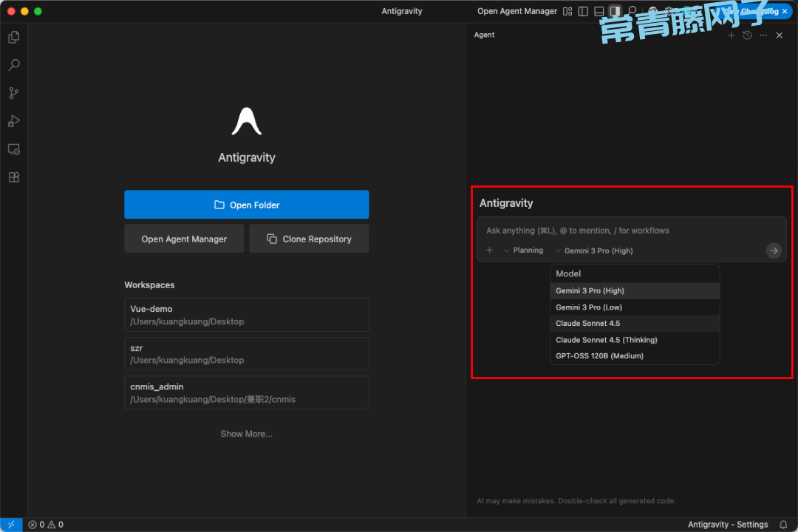The image size is (798, 532).
Task: Collapse the Gemini 3 Pro (High) model selector
Action: (x=594, y=251)
